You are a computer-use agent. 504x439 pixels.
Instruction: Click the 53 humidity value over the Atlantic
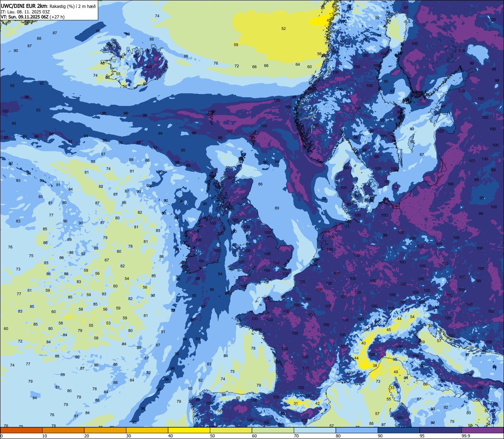pyautogui.click(x=108, y=323)
